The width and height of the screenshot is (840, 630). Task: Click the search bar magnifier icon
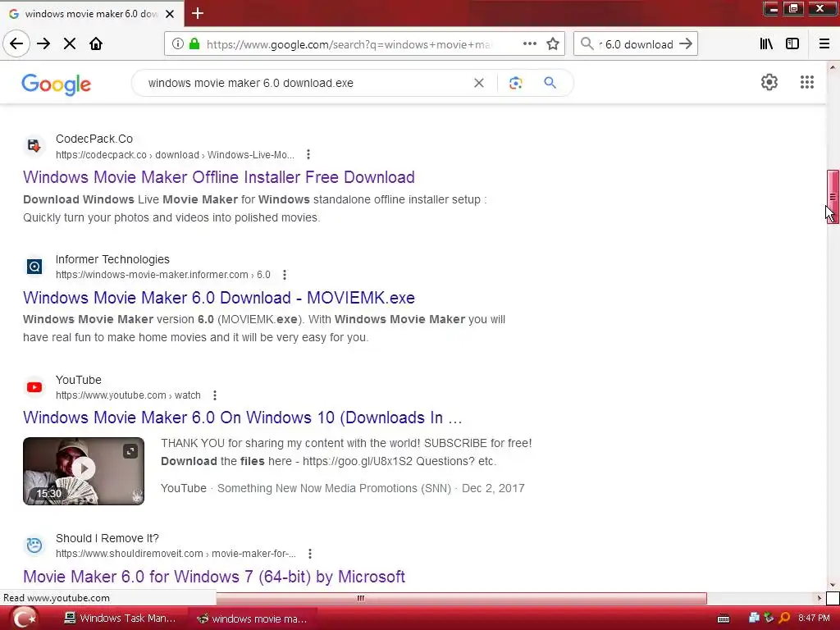click(587, 44)
